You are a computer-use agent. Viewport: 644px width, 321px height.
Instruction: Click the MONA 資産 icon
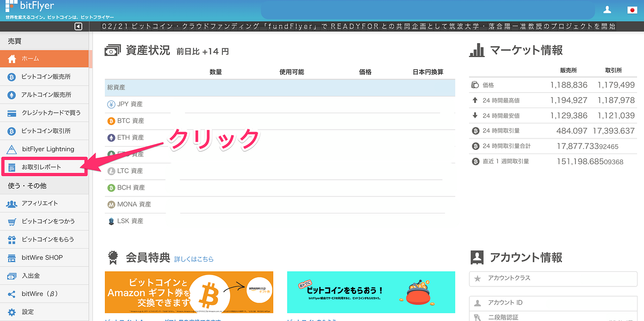pyautogui.click(x=111, y=204)
